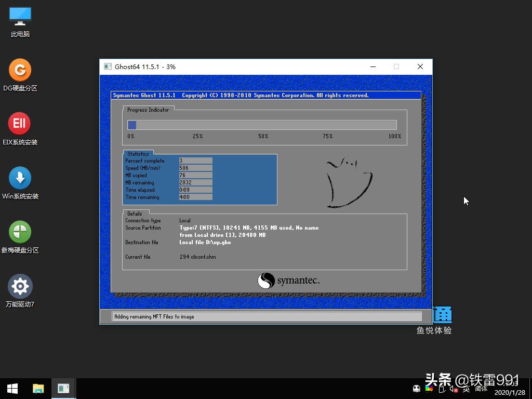The width and height of the screenshot is (532, 399).
Task: Click the date 2020/1/28 clock
Action: [509, 392]
